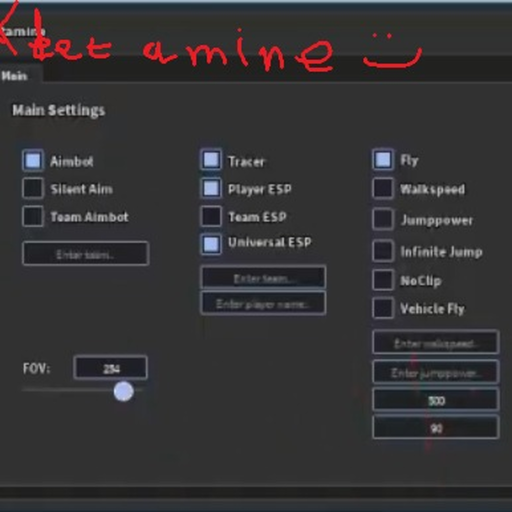The height and width of the screenshot is (512, 512).
Task: Disable the Aimbot checkbox
Action: point(33,160)
